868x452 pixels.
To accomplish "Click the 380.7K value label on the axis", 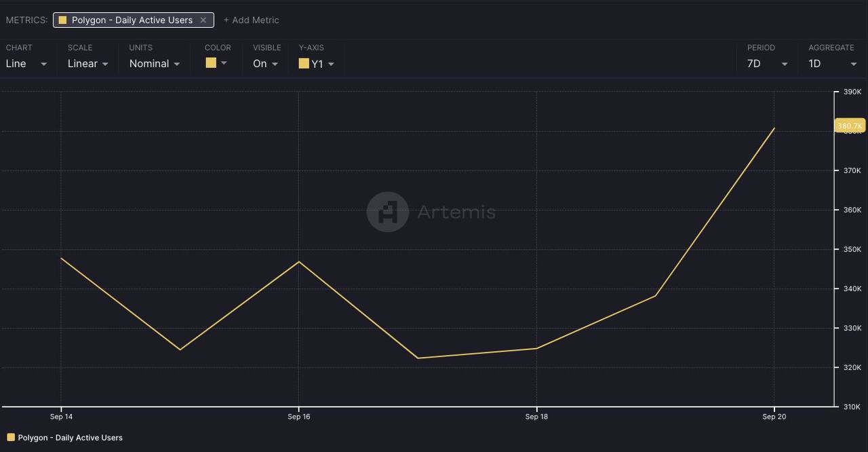I will point(850,126).
